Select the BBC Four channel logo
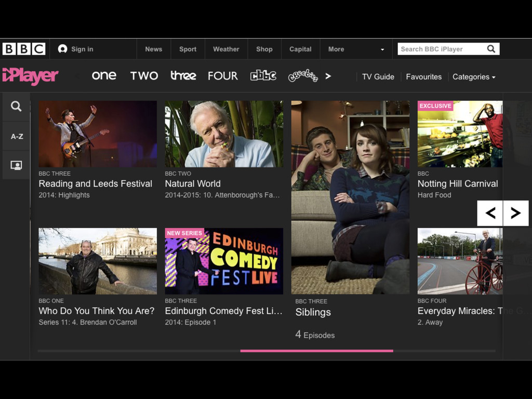The image size is (532, 399). coord(222,76)
